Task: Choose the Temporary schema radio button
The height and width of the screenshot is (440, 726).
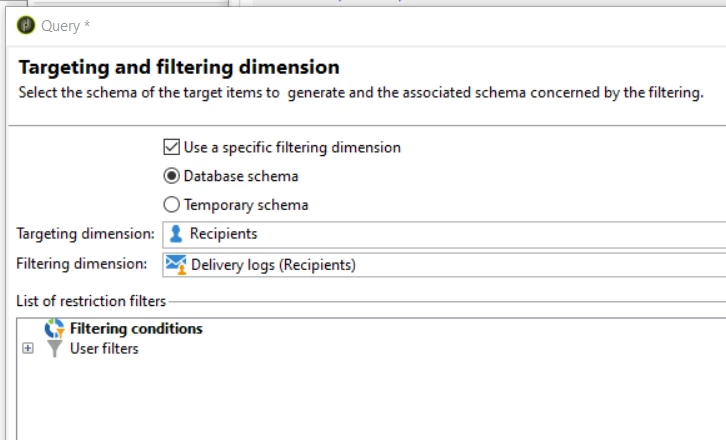Action: click(171, 205)
